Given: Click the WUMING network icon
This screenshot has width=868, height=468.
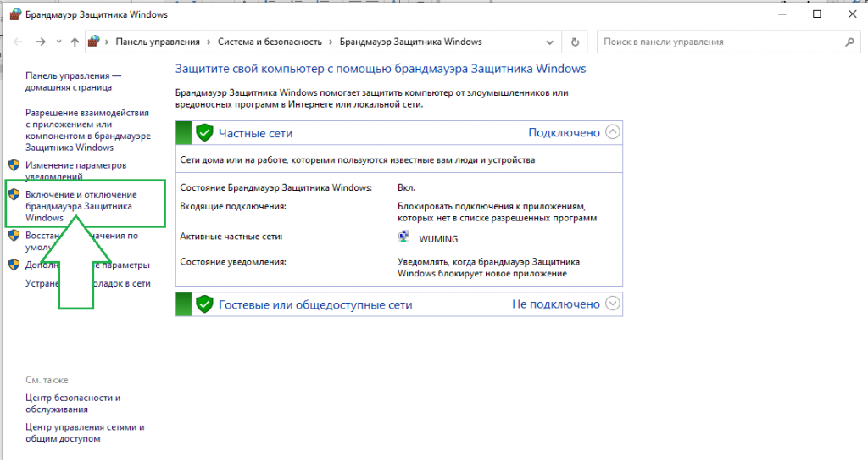Looking at the screenshot, I should coord(404,239).
